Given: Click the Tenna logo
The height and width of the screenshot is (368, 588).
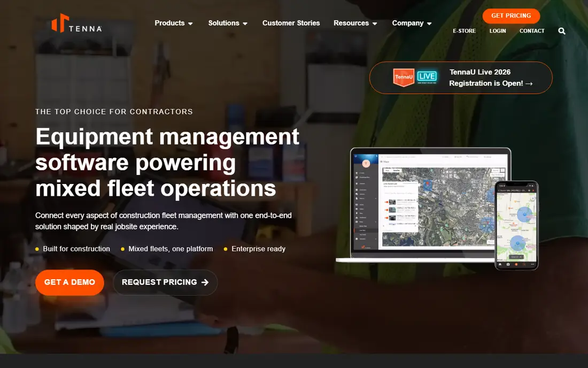Looking at the screenshot, I should pos(76,23).
